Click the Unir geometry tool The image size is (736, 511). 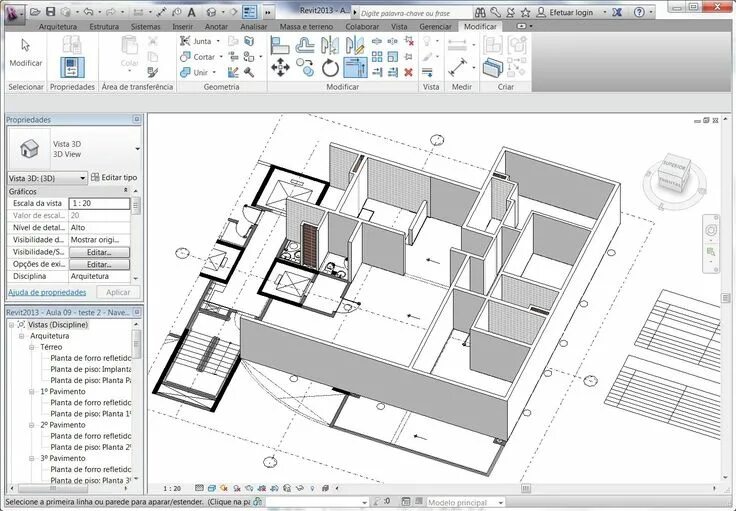coord(194,72)
